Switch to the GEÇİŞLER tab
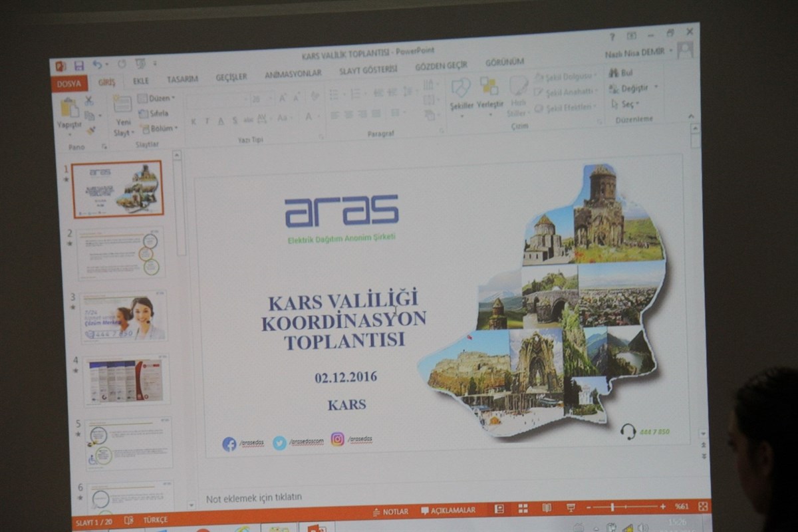 click(x=231, y=77)
